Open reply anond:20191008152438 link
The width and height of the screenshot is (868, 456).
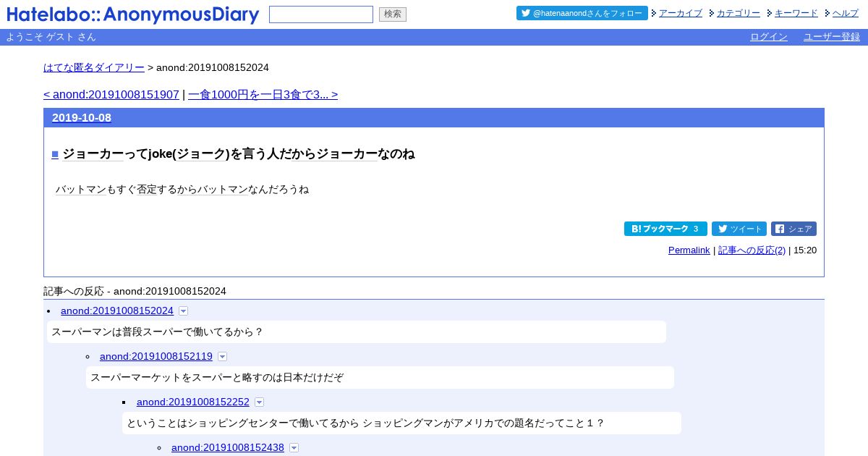(x=228, y=447)
